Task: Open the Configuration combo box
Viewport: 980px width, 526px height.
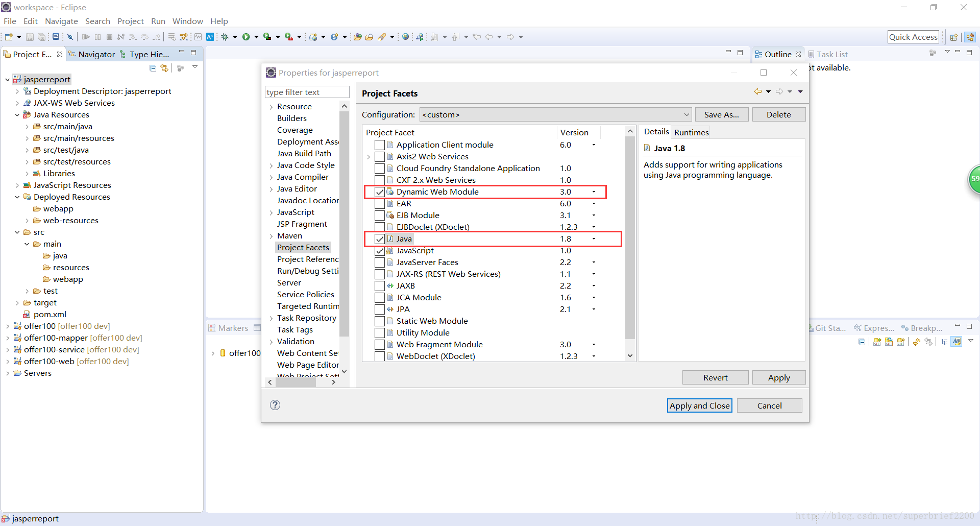Action: (555, 114)
